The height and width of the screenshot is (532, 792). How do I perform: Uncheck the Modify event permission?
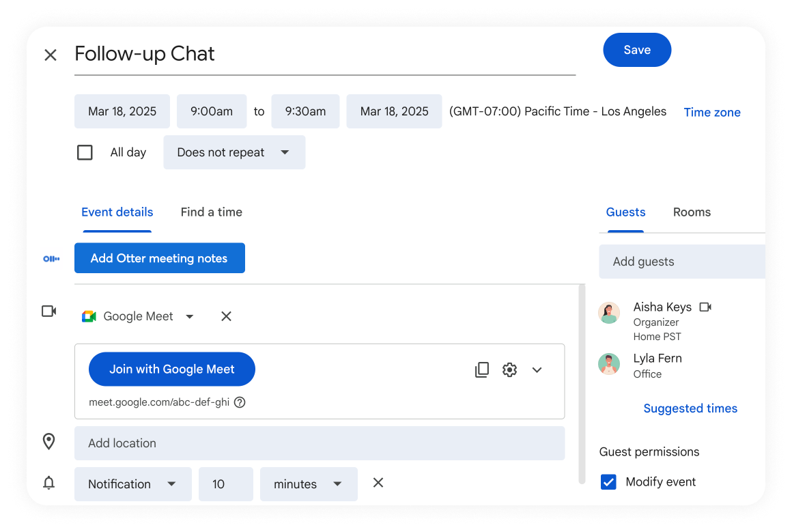608,482
